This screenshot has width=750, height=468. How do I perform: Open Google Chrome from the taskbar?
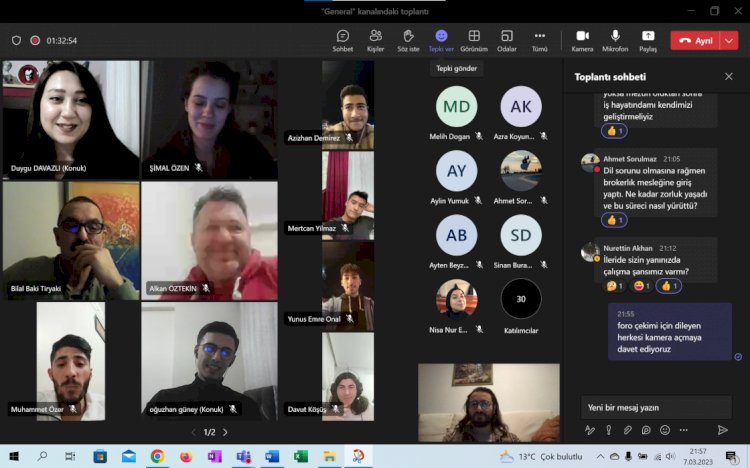(157, 456)
